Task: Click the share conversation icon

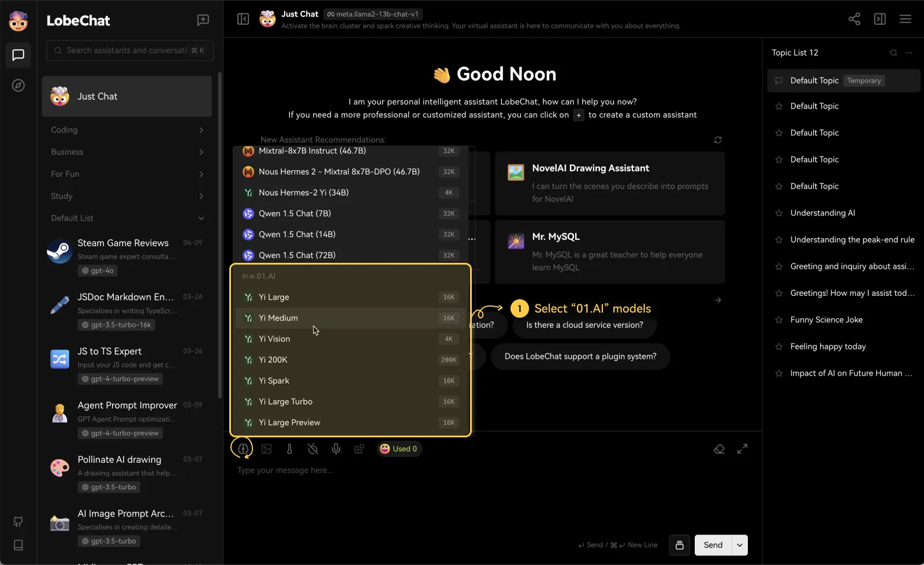Action: click(855, 19)
